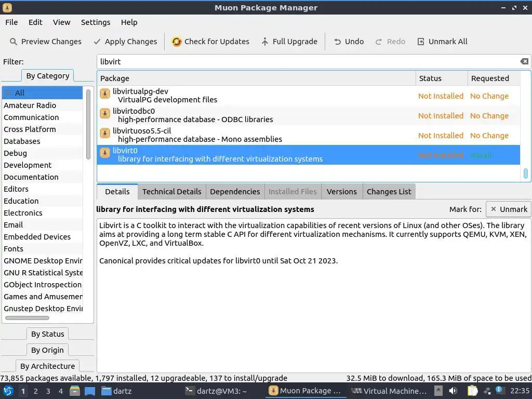Open the application launcher in the taskbar
532x399 pixels.
tap(8, 391)
